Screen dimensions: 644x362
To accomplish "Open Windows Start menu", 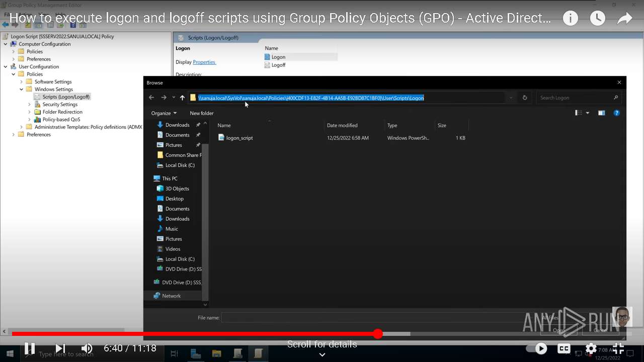I will tap(9, 353).
